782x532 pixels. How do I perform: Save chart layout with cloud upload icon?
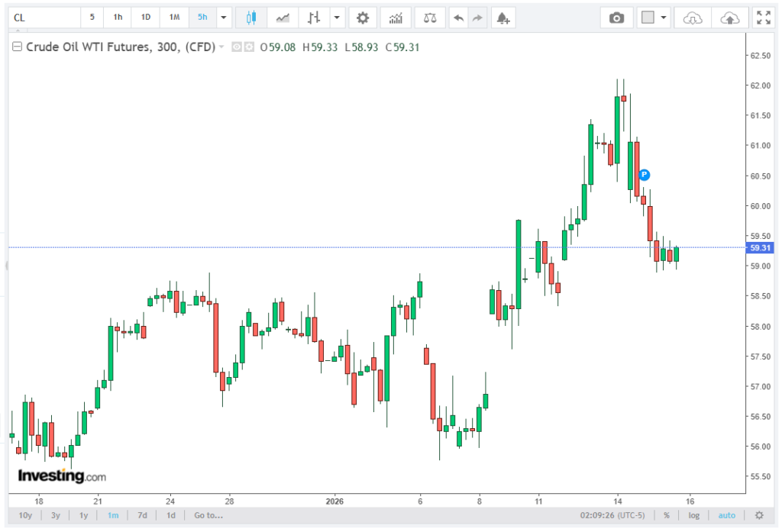click(x=729, y=18)
